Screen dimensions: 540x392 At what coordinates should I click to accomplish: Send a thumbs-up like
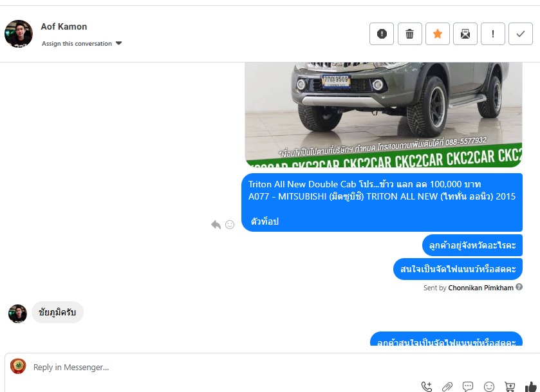[x=531, y=386]
